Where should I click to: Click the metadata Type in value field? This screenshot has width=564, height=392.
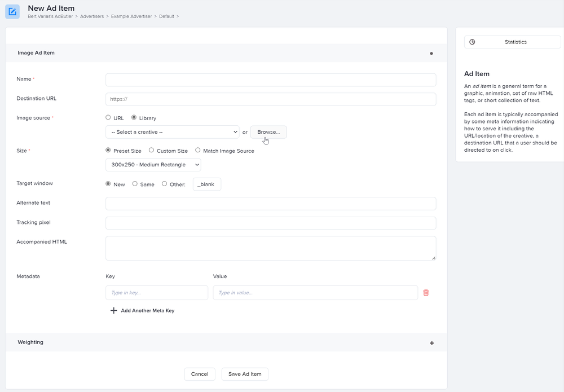315,293
